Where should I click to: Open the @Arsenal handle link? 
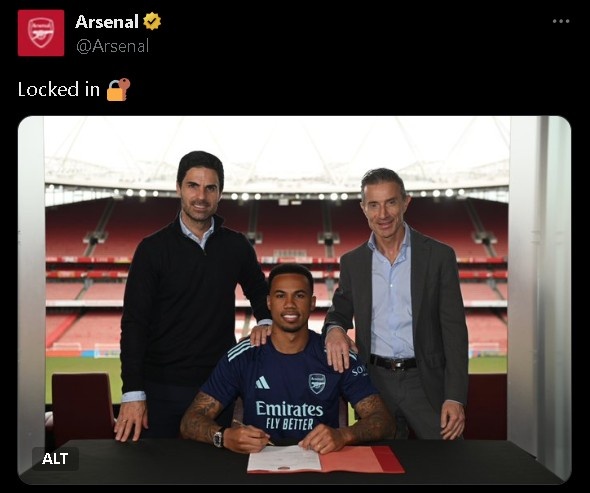tap(113, 46)
